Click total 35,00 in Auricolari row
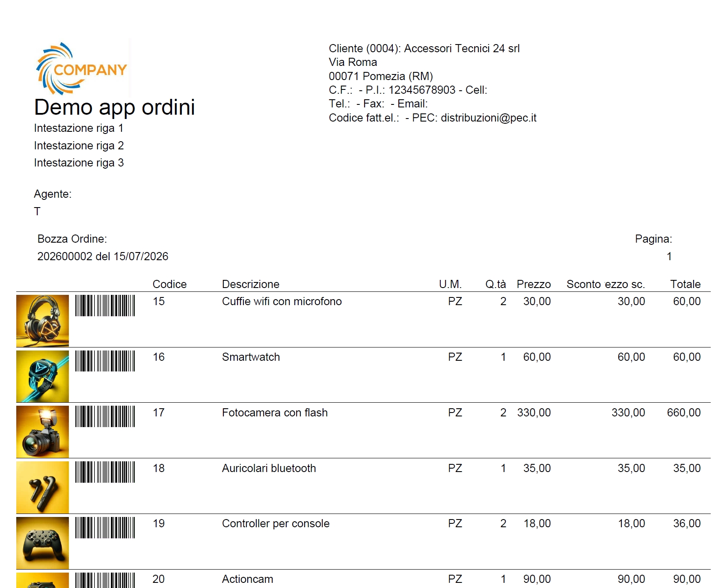 tap(687, 468)
